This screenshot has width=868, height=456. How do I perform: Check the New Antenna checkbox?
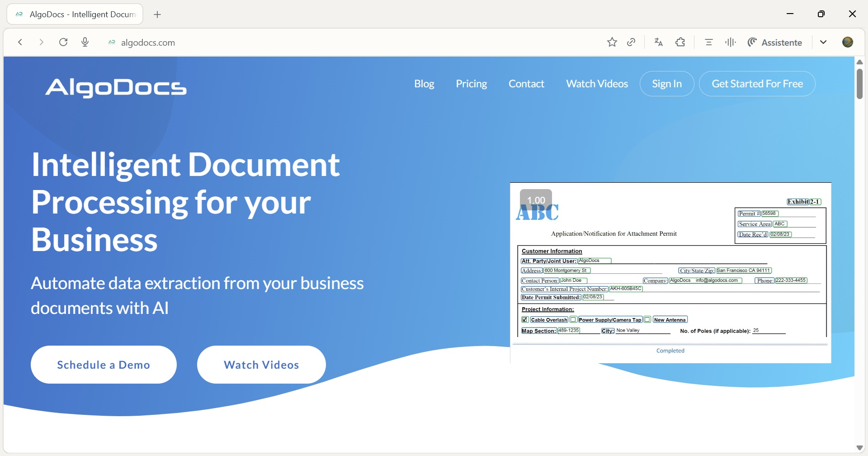tap(647, 319)
